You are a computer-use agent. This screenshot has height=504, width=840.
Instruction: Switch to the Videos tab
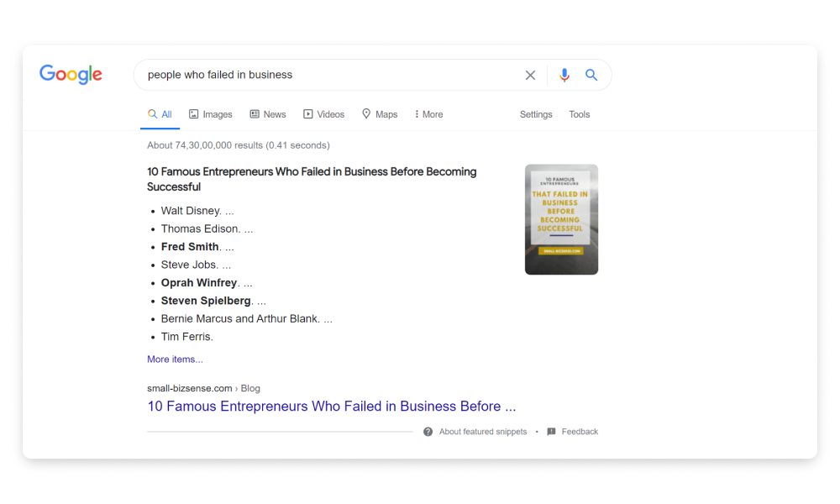point(324,114)
